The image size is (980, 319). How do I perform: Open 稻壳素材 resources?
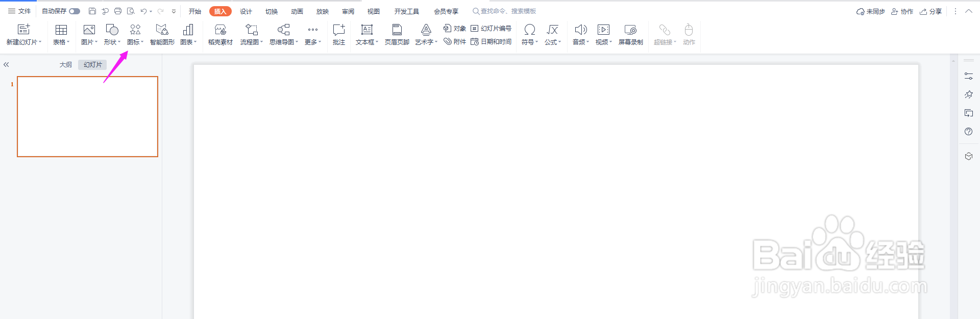220,35
